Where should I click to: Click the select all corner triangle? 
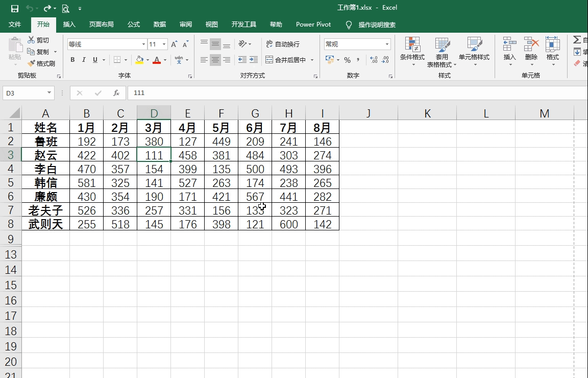click(x=14, y=112)
